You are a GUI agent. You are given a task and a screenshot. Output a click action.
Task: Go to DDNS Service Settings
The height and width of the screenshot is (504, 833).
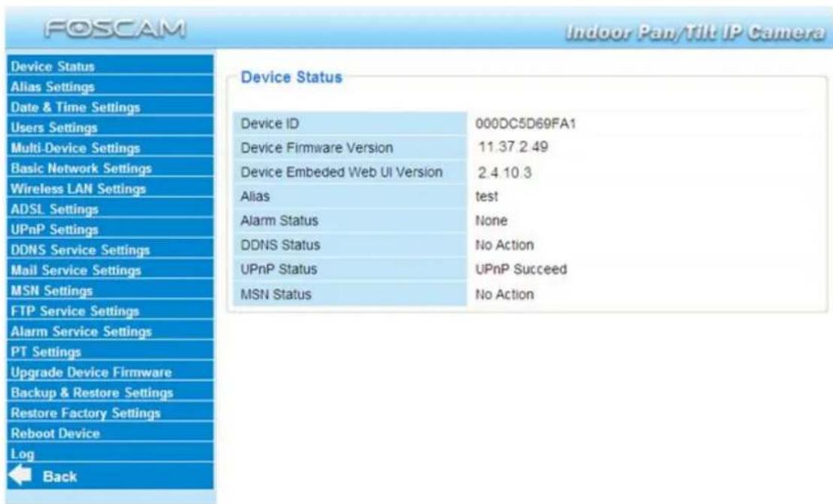tap(80, 249)
